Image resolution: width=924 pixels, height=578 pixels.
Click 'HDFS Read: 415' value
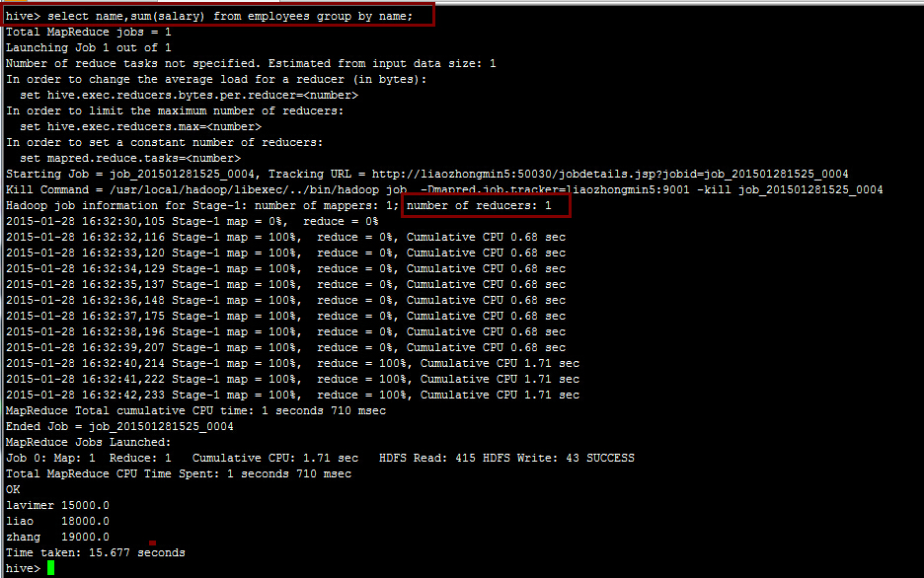pos(427,458)
